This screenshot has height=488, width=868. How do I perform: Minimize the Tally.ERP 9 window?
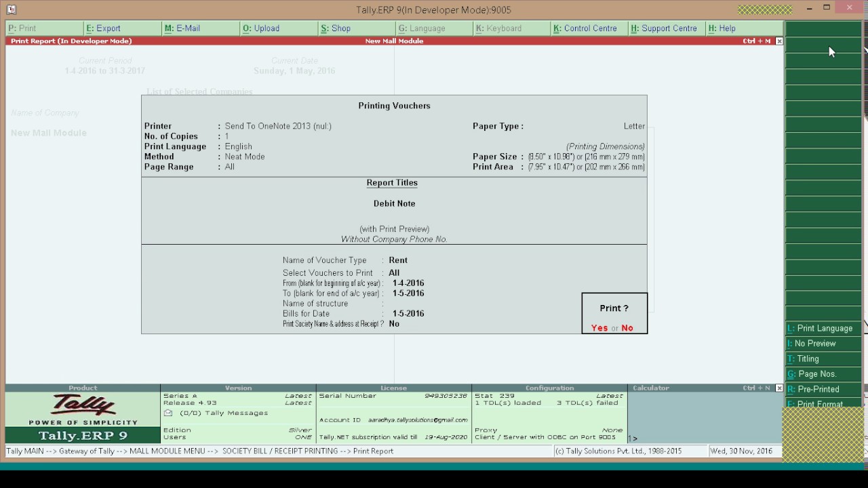pyautogui.click(x=810, y=8)
